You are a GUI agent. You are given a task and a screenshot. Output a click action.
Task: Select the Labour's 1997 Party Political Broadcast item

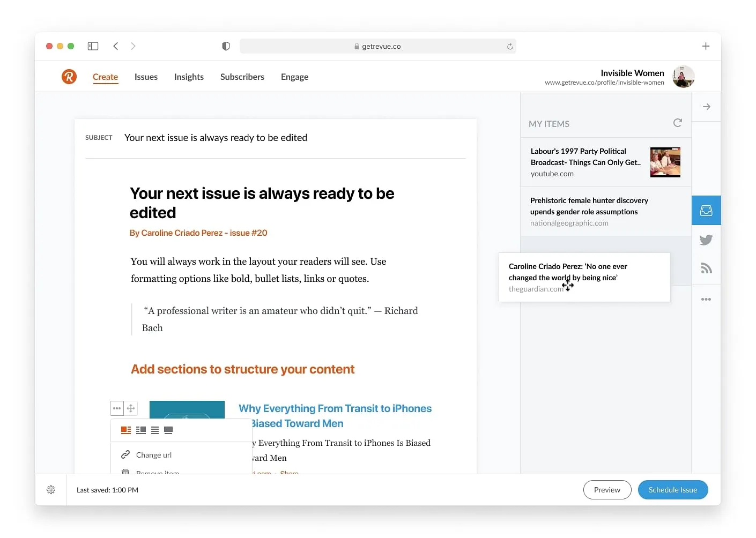click(x=606, y=162)
